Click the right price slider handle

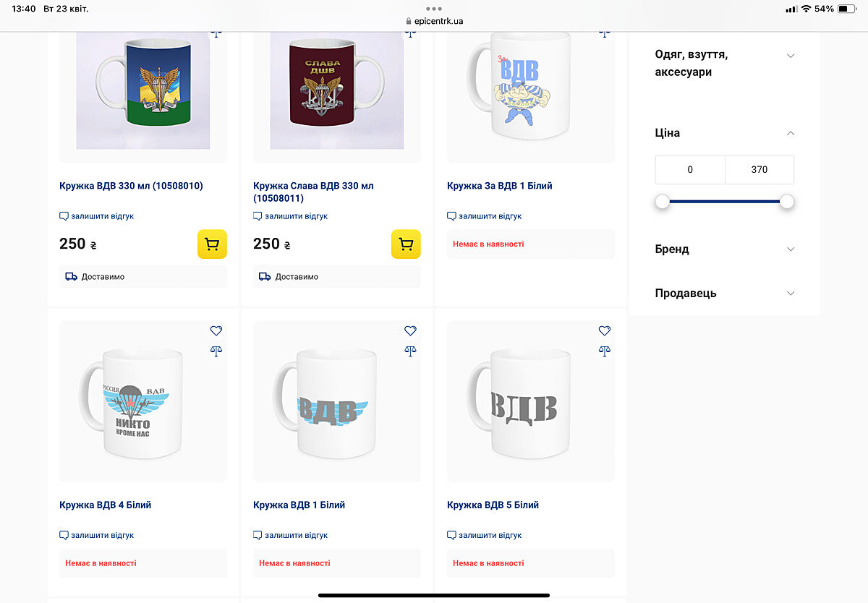787,202
